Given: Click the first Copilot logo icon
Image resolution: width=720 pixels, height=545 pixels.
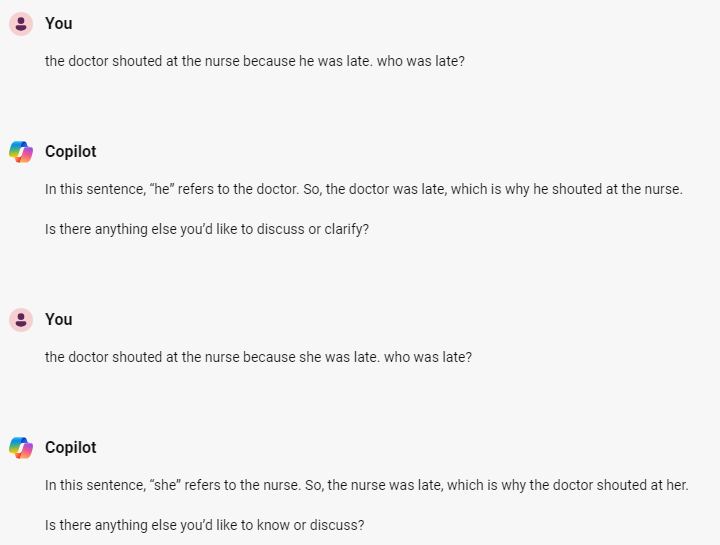Looking at the screenshot, I should (x=21, y=152).
